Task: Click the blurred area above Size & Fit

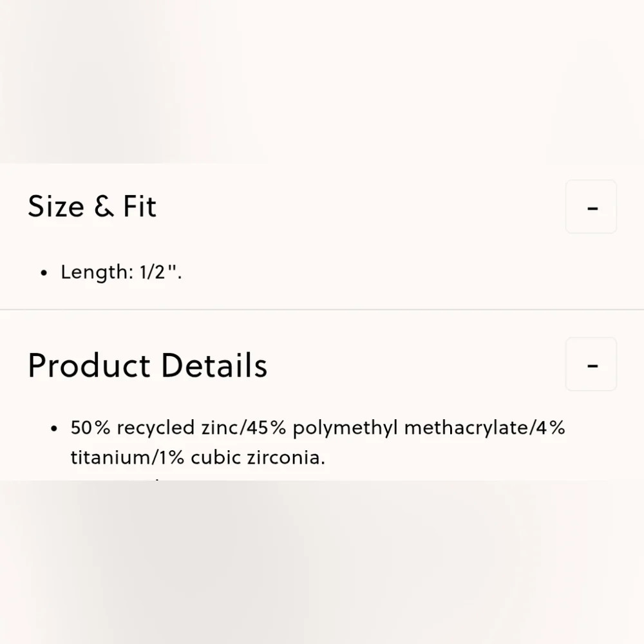Action: [322, 82]
